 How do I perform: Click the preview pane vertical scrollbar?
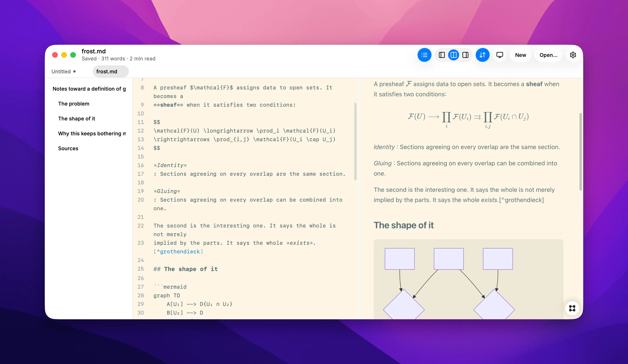[581, 152]
